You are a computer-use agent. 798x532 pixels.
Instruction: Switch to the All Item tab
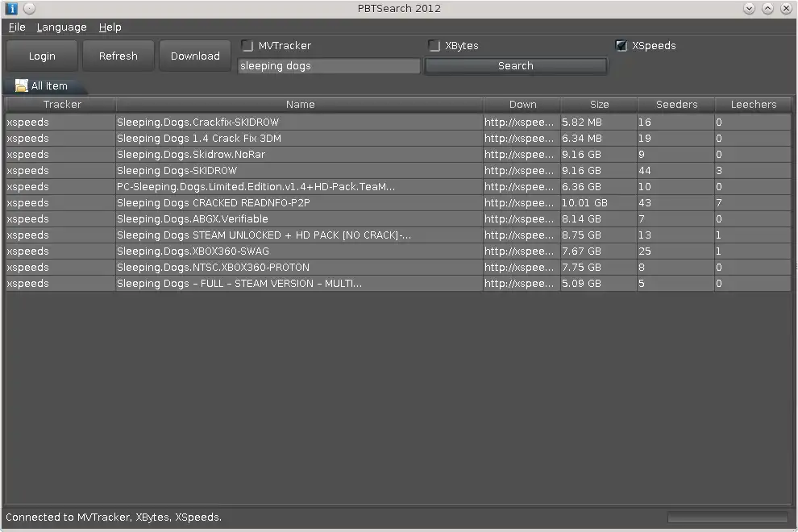[45, 85]
